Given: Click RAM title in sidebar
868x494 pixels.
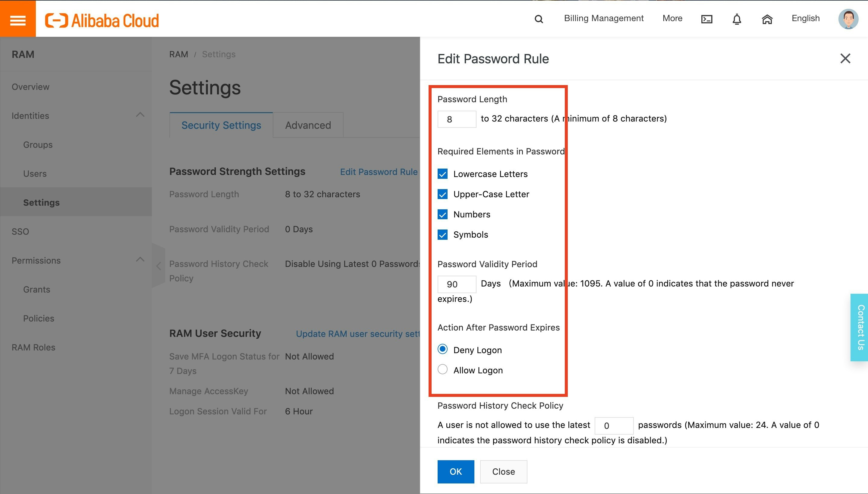Looking at the screenshot, I should point(23,54).
